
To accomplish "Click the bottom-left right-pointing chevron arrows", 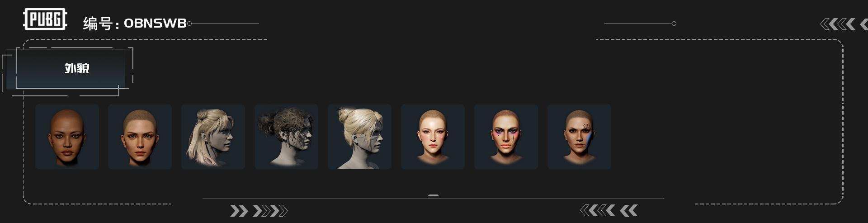I will pyautogui.click(x=259, y=211).
